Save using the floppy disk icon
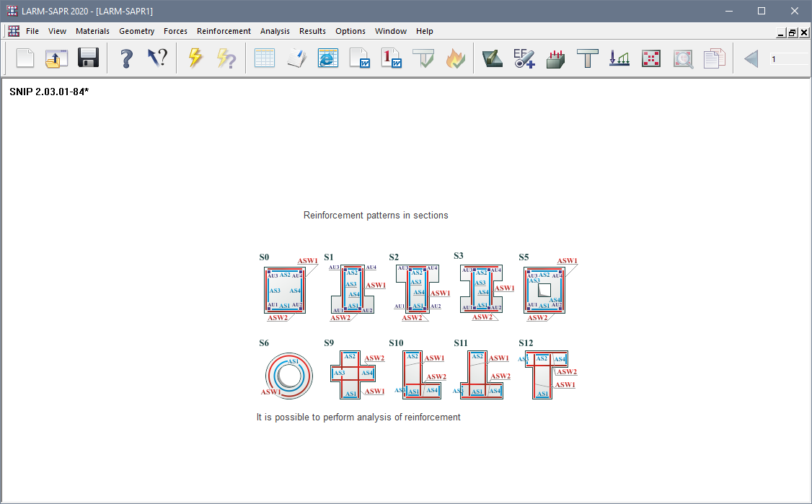 pyautogui.click(x=88, y=58)
